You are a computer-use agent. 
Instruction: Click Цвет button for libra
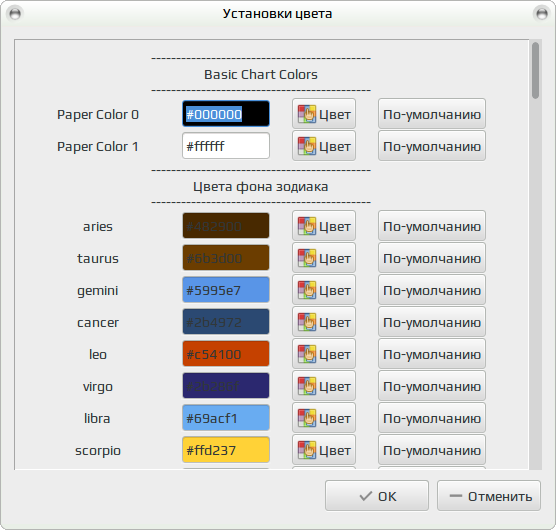[x=324, y=418]
